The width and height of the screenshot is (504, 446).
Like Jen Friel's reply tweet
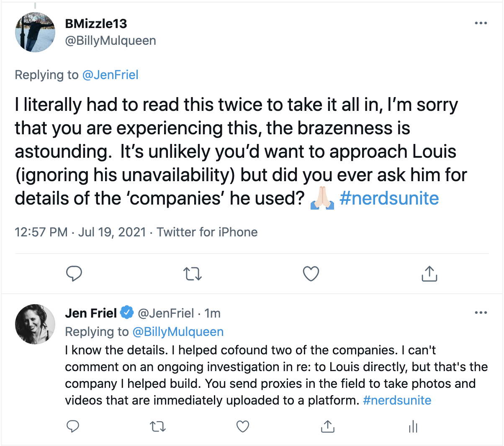(243, 426)
